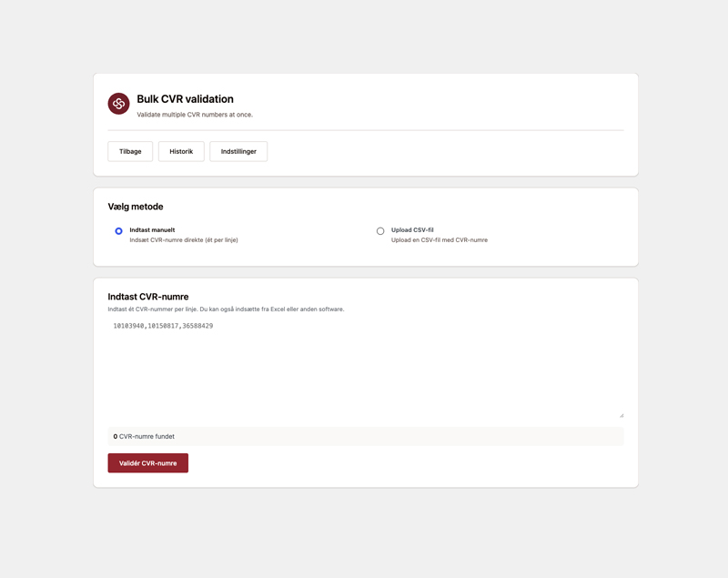This screenshot has width=728, height=578.
Task: Open the Historik page
Action: [x=181, y=151]
